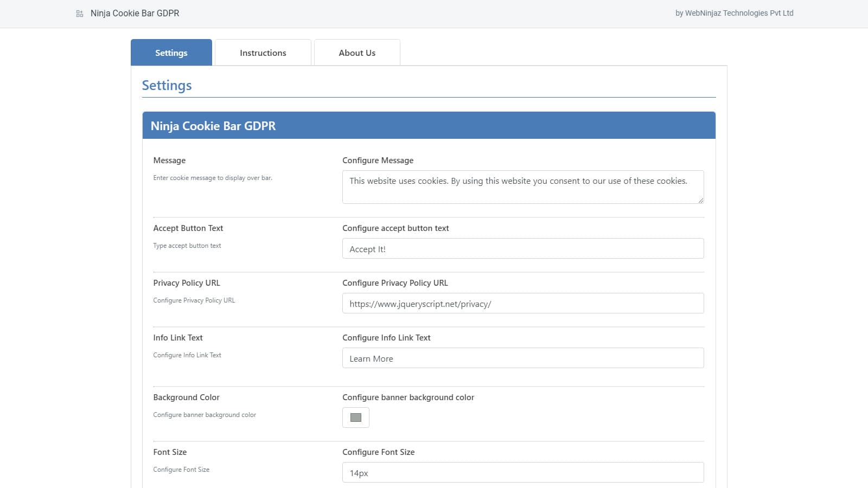Click the textarea resize handle grip
Screen dimensions: 868x488
point(700,201)
